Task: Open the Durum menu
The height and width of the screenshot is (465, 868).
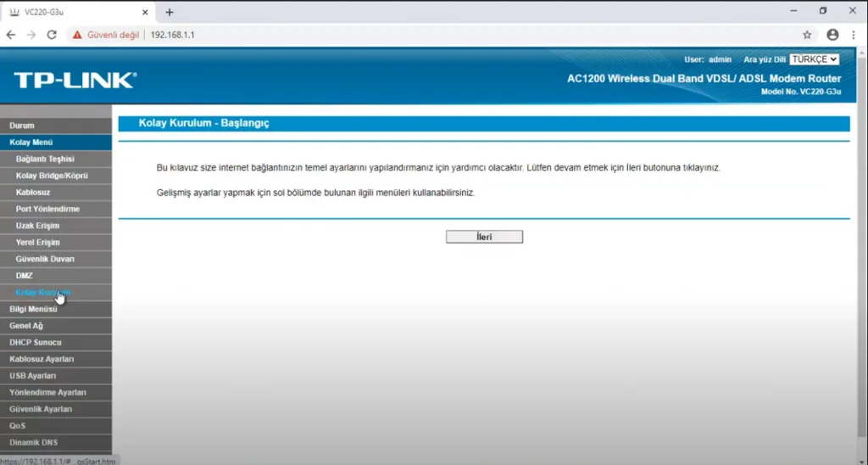Action: pyautogui.click(x=56, y=126)
